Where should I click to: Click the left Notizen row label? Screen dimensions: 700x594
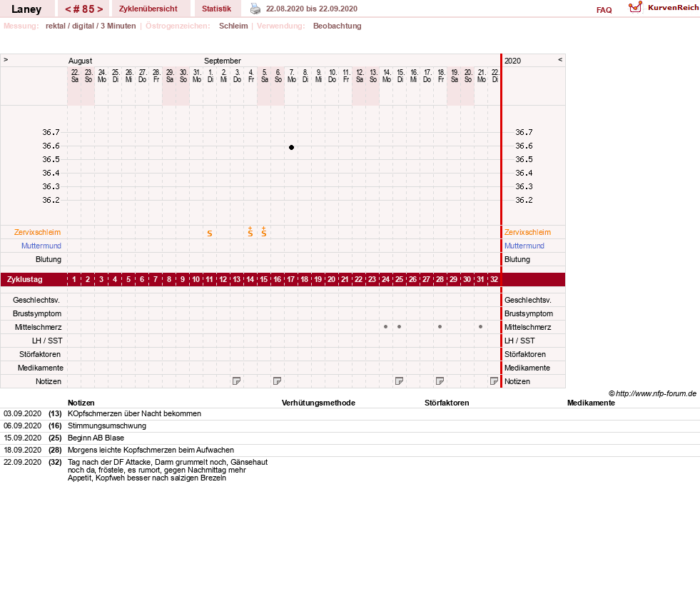[x=49, y=381]
